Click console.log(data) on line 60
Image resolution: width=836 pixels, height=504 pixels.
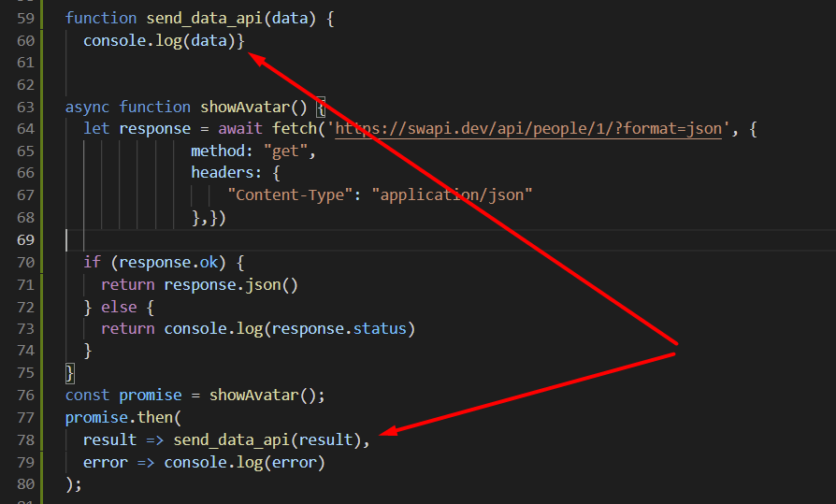pos(159,41)
